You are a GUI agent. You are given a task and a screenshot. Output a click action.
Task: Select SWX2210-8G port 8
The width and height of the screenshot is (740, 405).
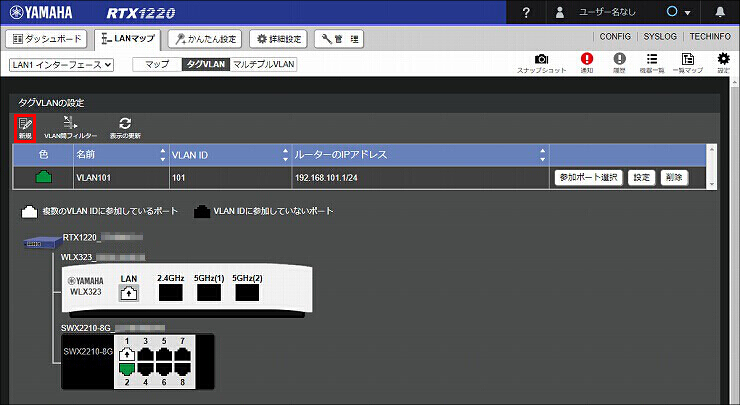click(183, 370)
